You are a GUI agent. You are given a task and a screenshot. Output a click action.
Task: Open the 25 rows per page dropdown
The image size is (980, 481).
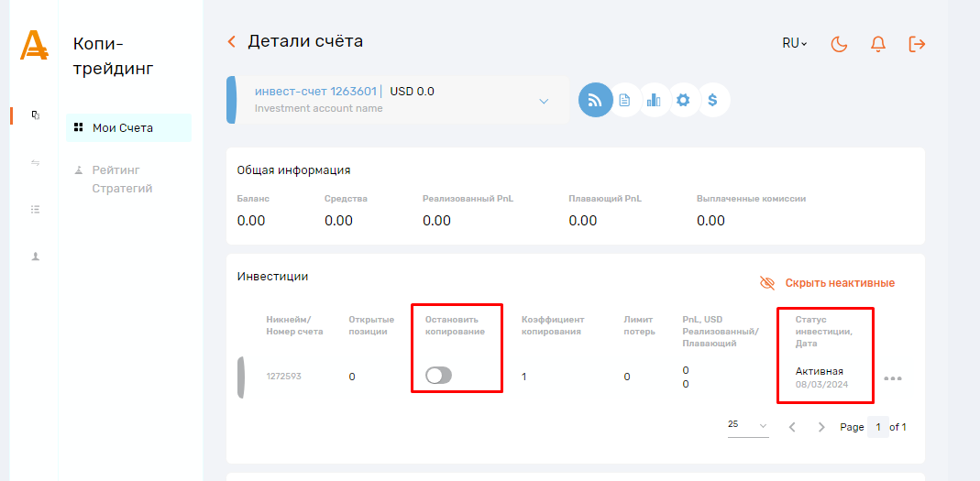(747, 425)
